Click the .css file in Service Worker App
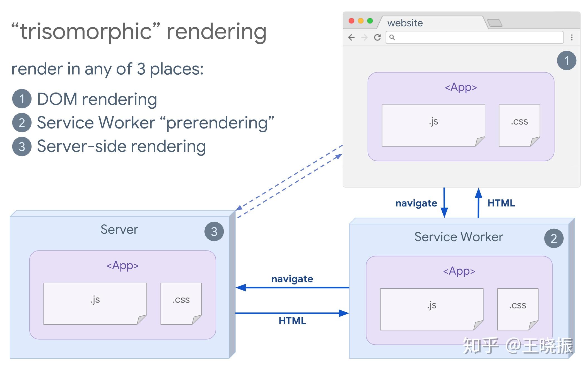Image resolution: width=588 pixels, height=370 pixels. click(518, 309)
